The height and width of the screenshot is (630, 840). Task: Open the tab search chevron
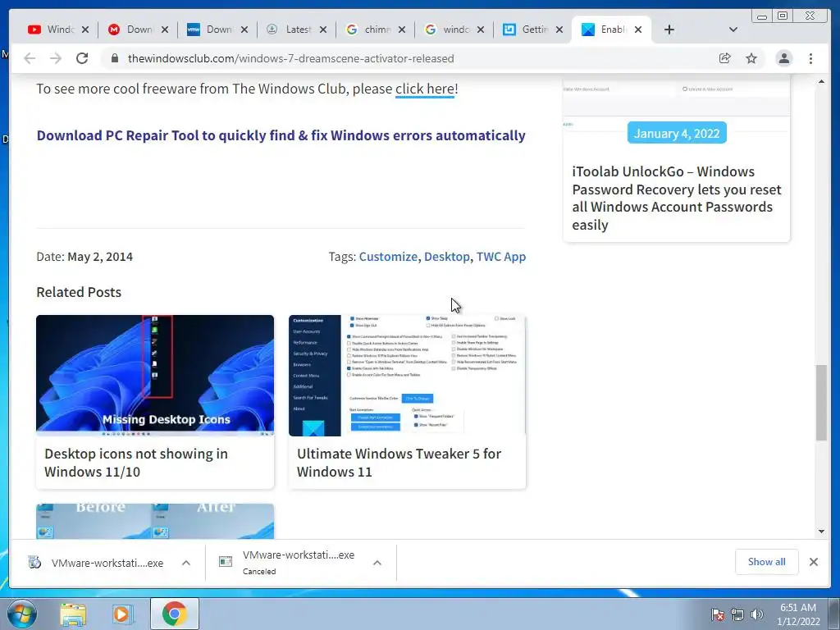point(733,30)
